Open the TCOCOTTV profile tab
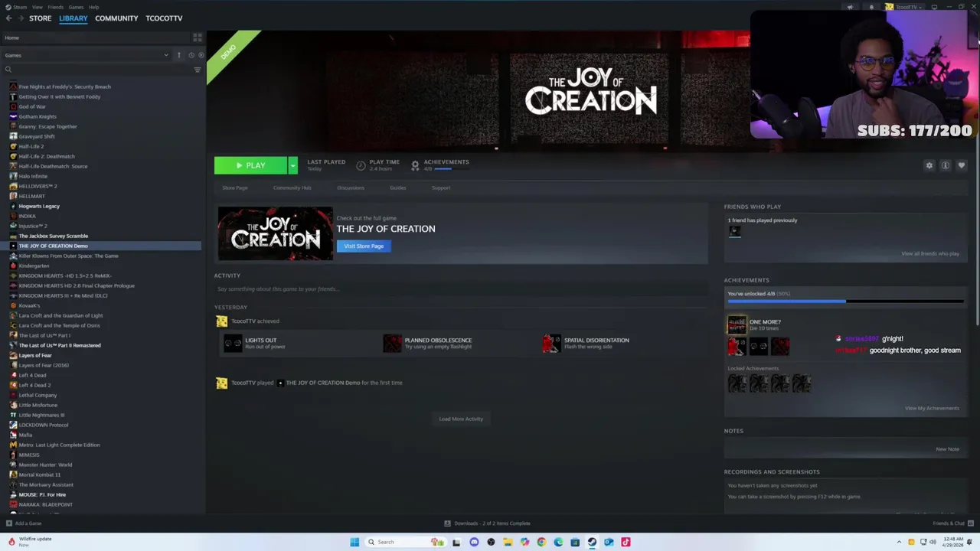 [164, 18]
